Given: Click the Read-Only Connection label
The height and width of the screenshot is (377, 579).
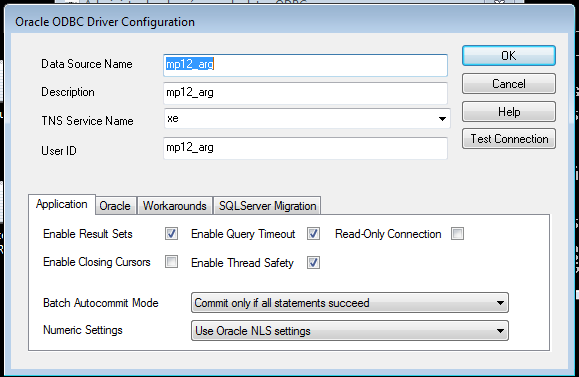Looking at the screenshot, I should click(x=388, y=234).
